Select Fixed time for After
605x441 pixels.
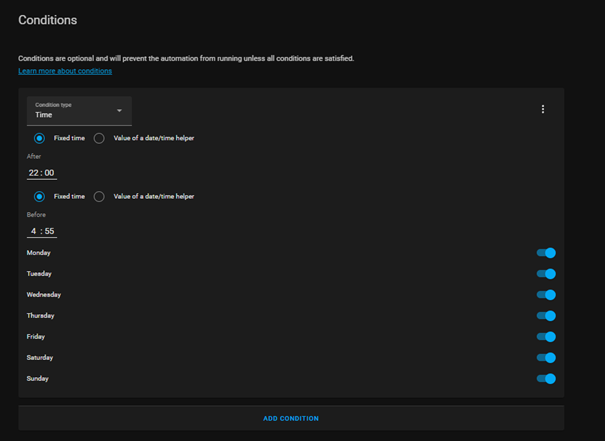pyautogui.click(x=40, y=138)
